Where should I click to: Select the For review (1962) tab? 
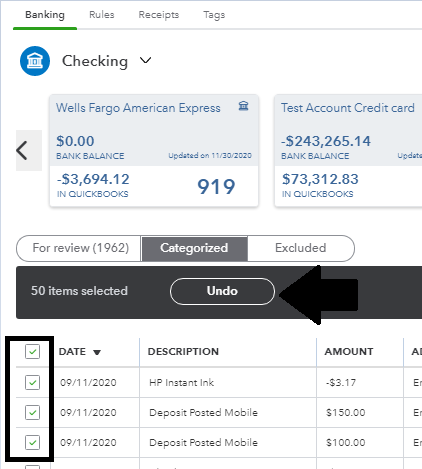(79, 248)
